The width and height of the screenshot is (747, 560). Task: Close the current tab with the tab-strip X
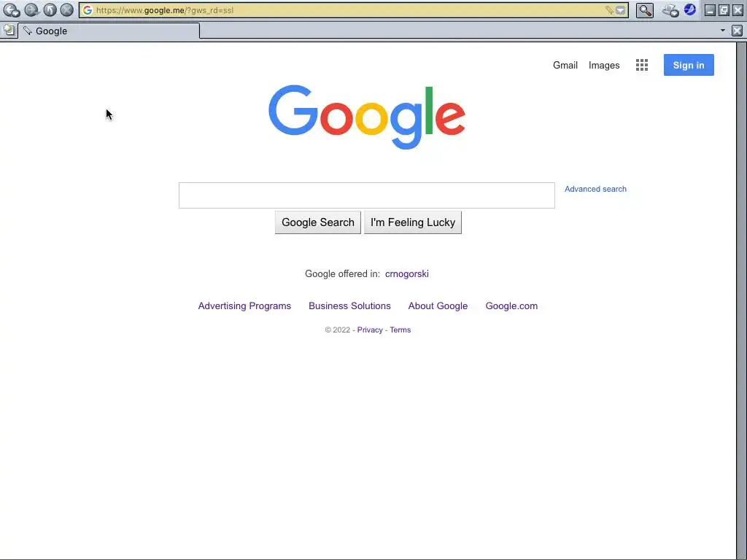coord(737,31)
